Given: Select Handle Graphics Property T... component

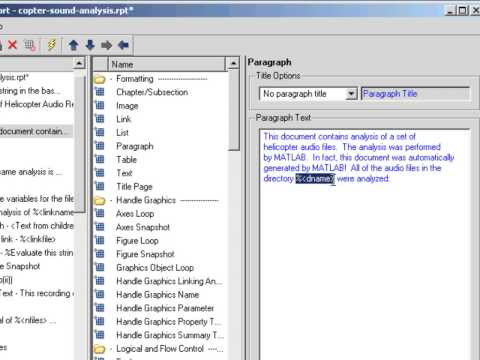Looking at the screenshot, I should point(169,322).
